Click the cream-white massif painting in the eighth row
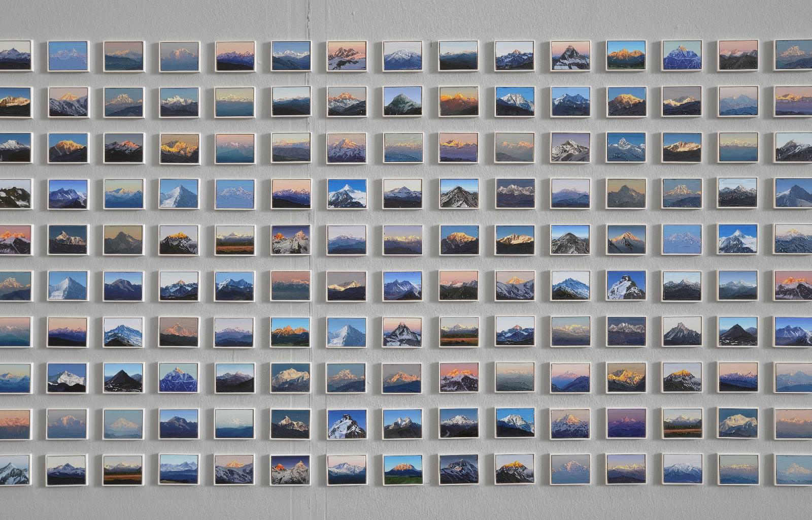This screenshot has height=520, width=812. click(291, 377)
